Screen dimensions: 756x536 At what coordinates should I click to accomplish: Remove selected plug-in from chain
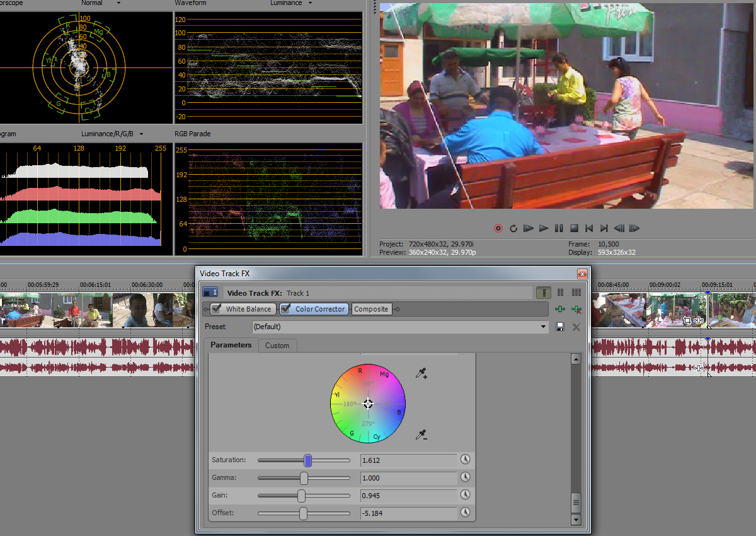575,309
